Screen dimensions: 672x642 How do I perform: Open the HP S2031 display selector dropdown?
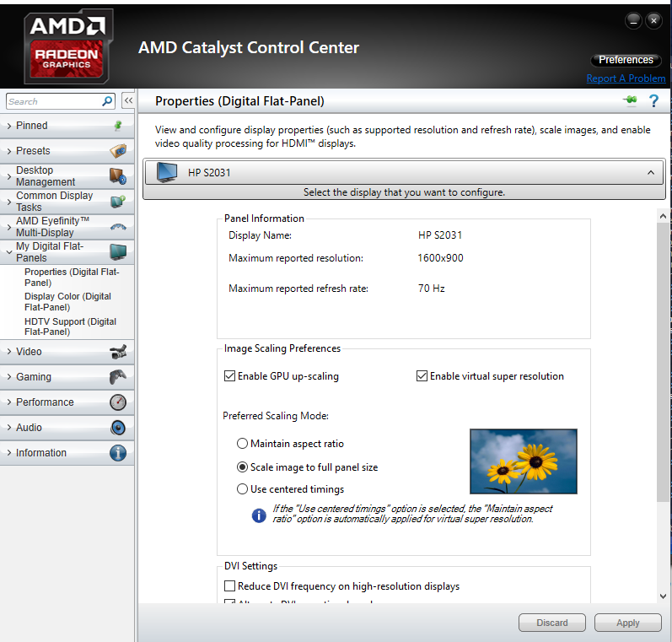tap(404, 172)
